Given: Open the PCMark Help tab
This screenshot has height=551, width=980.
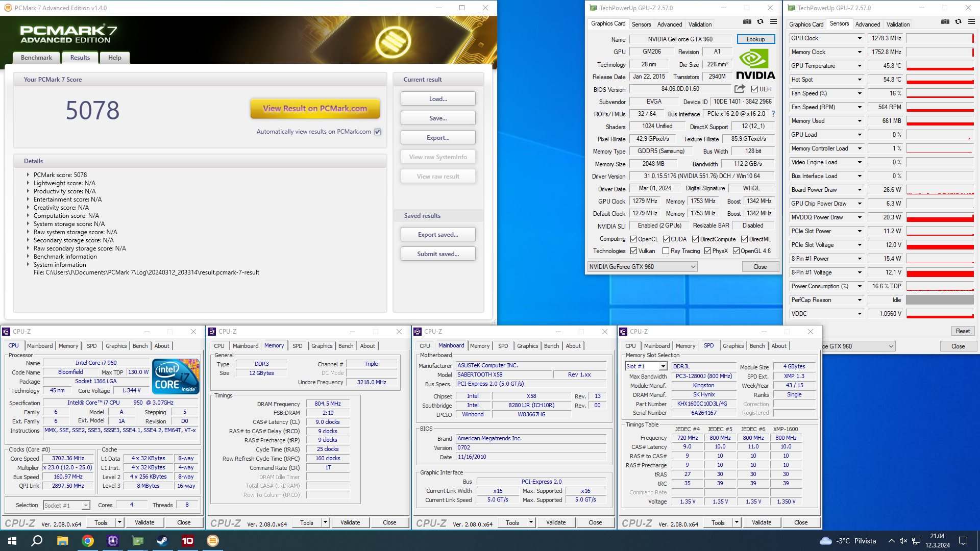Looking at the screenshot, I should tap(115, 58).
